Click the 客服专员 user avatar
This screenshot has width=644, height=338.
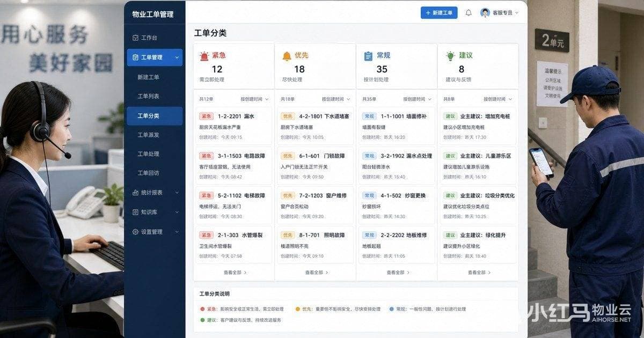point(485,13)
